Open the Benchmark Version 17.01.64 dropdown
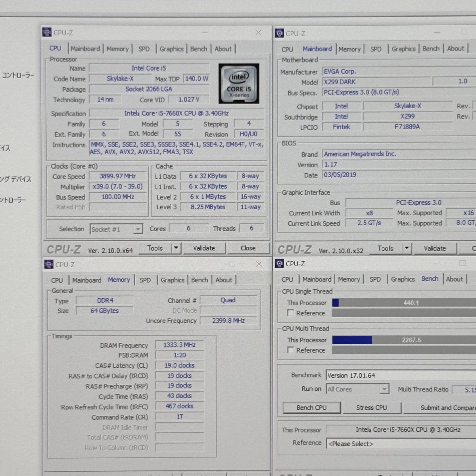 coord(401,375)
